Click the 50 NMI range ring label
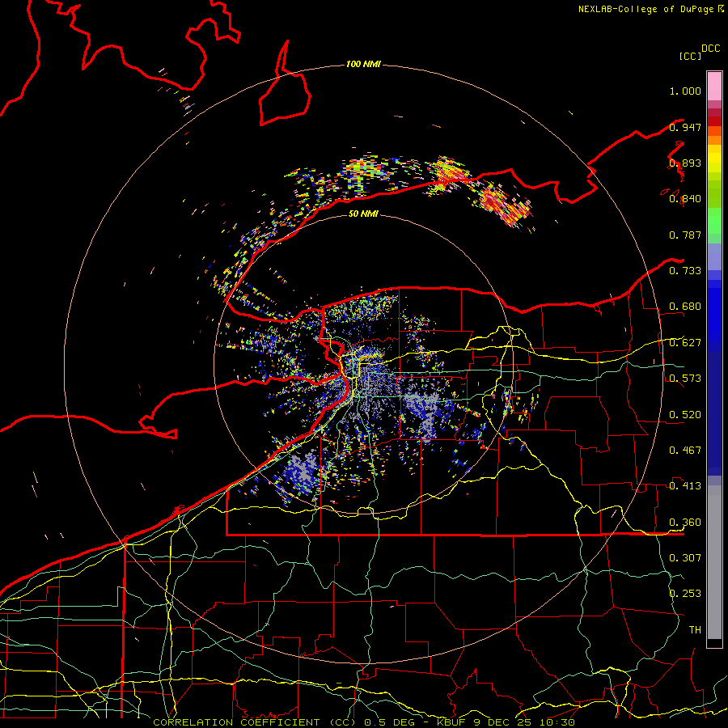 [x=363, y=214]
